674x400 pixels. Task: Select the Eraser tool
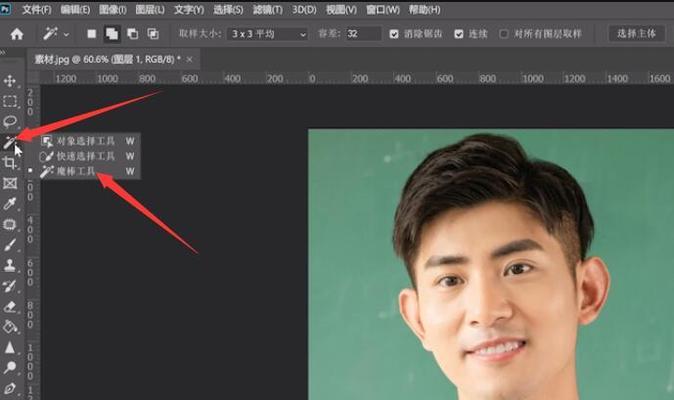coord(10,306)
